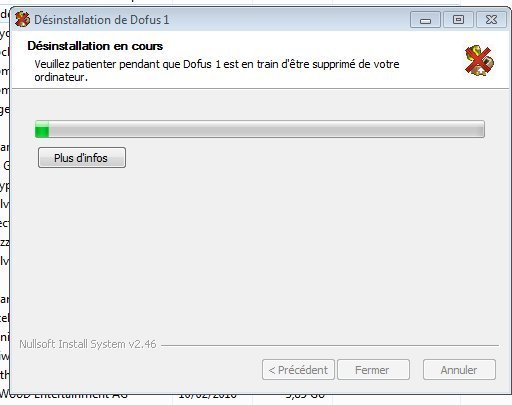Click the Veuillez patienter description text
Image resolution: width=512 pixels, height=405 pixels.
217,70
